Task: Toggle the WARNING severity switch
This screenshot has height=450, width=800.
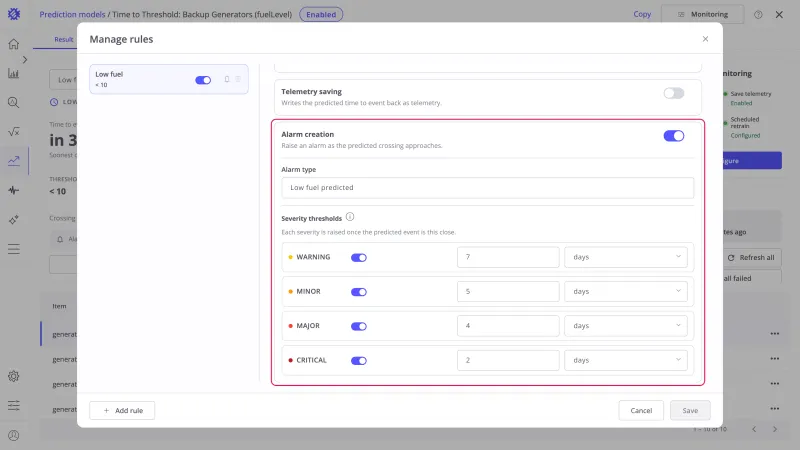Action: (359, 258)
